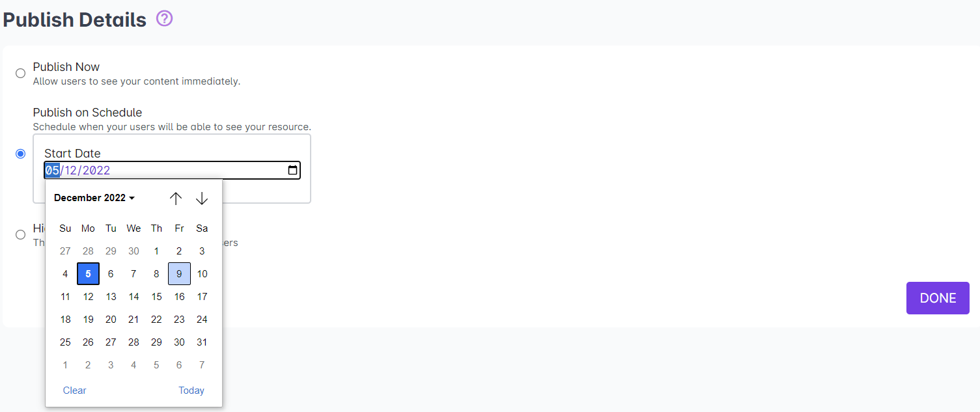Pick December 9 in the calendar
This screenshot has height=412, width=980.
[179, 274]
